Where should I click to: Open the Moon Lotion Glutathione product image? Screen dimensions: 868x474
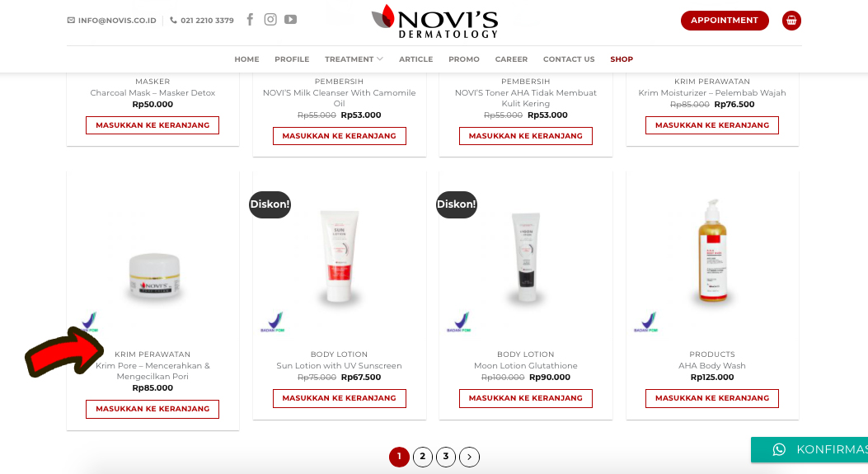526,256
